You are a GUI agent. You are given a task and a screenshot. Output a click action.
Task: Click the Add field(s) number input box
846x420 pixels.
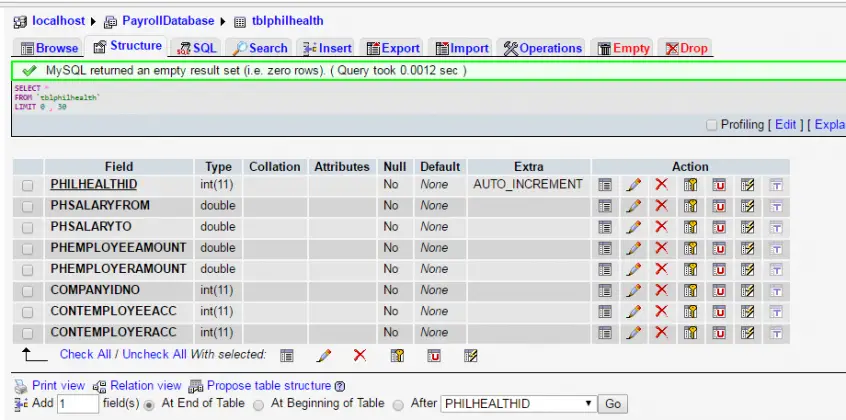77,404
